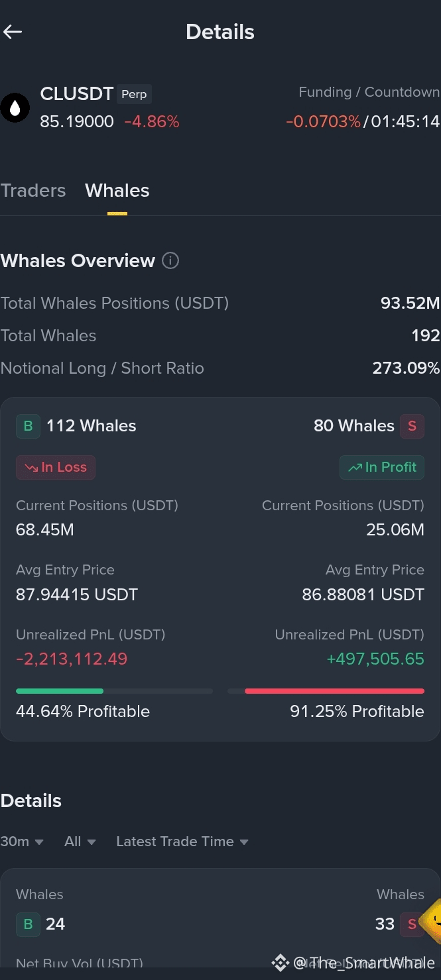Screen dimensions: 441x980
Task: Tap the green B badge next to 24
Action: pyautogui.click(x=28, y=924)
